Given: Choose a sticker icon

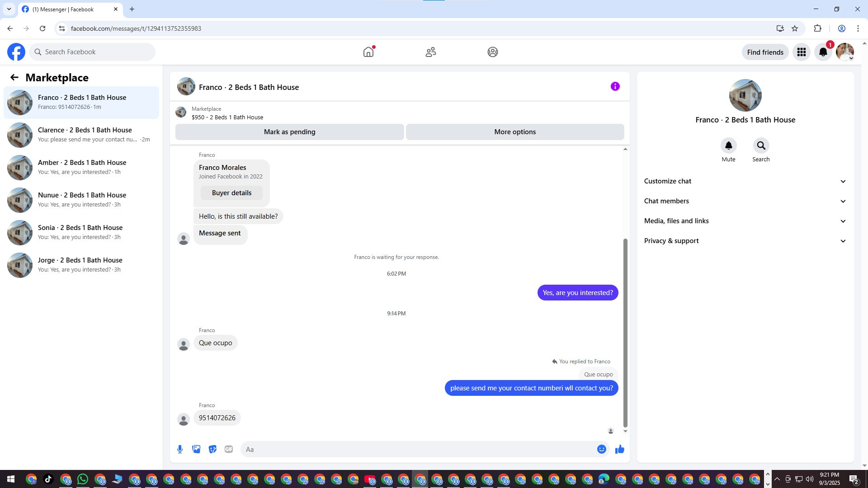Looking at the screenshot, I should coord(212,449).
